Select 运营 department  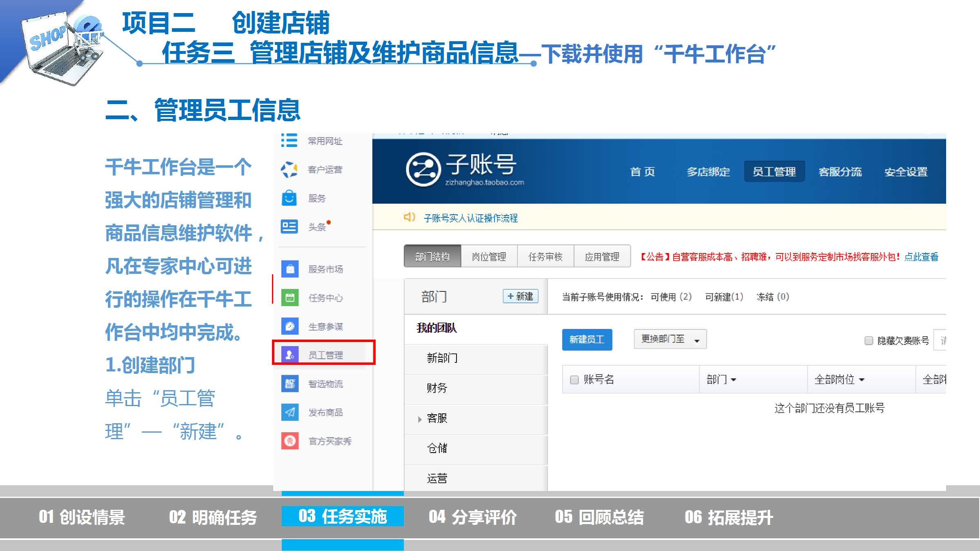click(476, 478)
